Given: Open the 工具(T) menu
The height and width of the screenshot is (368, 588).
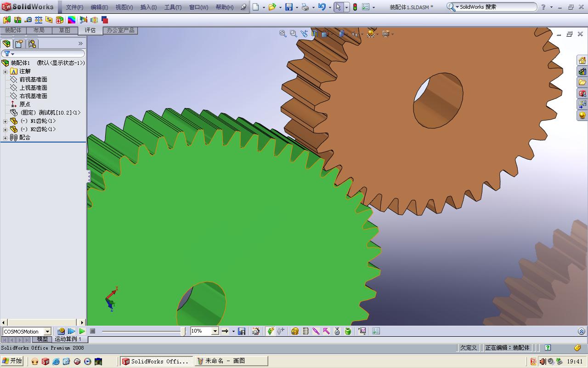Looking at the screenshot, I should [173, 7].
